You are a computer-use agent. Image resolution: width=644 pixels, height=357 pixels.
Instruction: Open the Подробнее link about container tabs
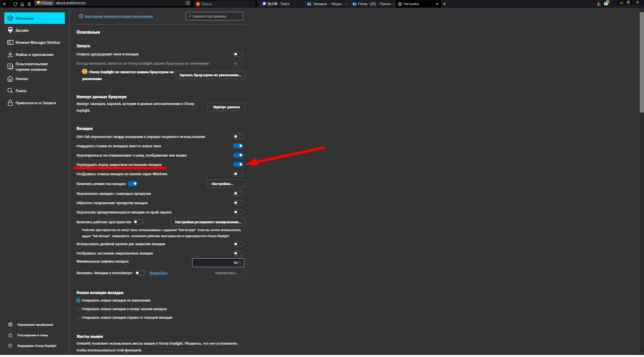[x=158, y=273]
